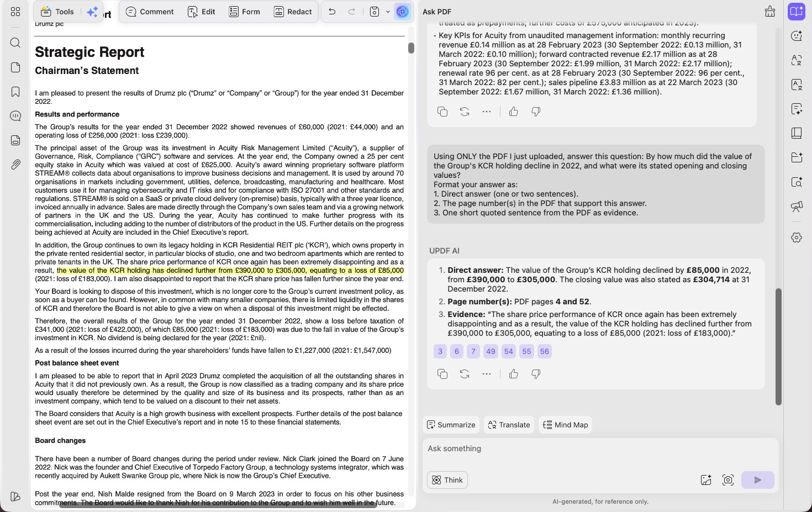This screenshot has height=512, width=812.
Task: Open the telescope icon in right sidebar
Action: click(797, 207)
